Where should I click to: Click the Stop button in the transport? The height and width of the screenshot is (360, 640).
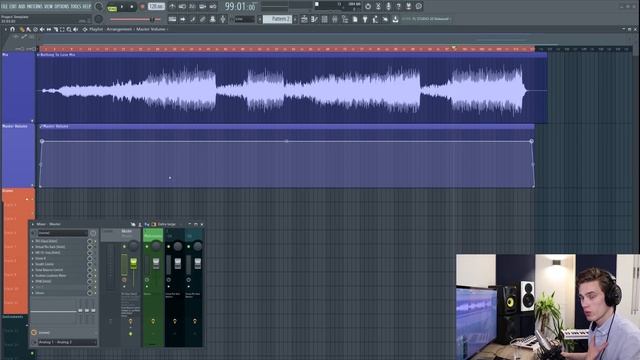pyautogui.click(x=132, y=7)
